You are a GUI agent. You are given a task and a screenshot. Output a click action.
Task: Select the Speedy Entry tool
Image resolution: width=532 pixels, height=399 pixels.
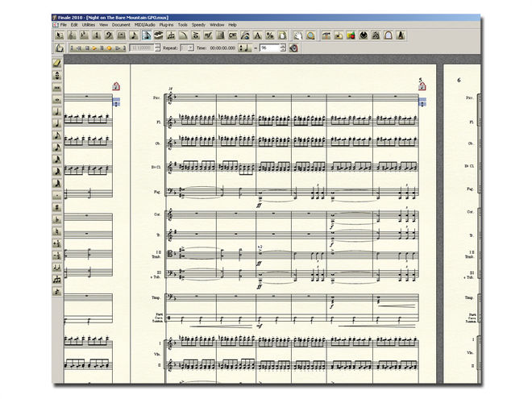point(146,35)
